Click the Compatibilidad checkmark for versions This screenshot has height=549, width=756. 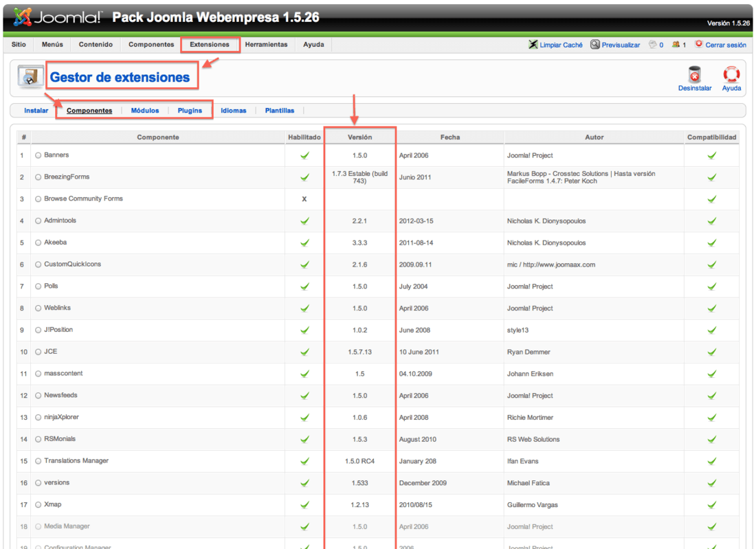(x=711, y=483)
